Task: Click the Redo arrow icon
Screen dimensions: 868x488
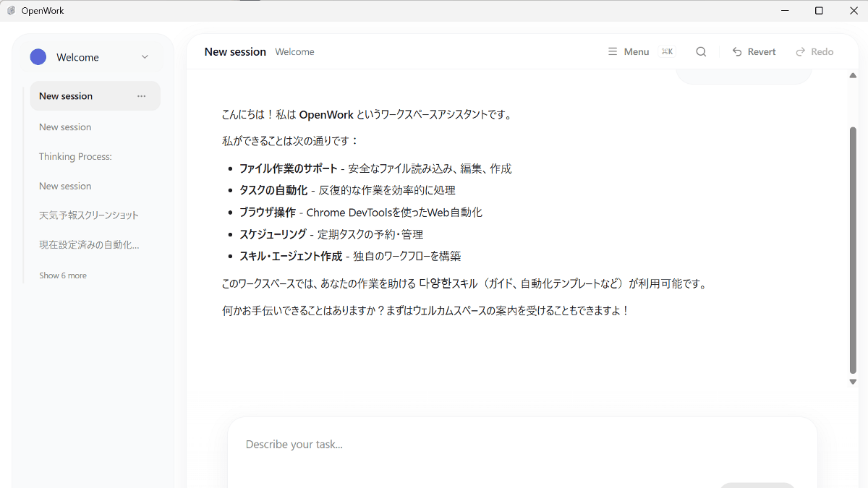Action: pos(801,51)
